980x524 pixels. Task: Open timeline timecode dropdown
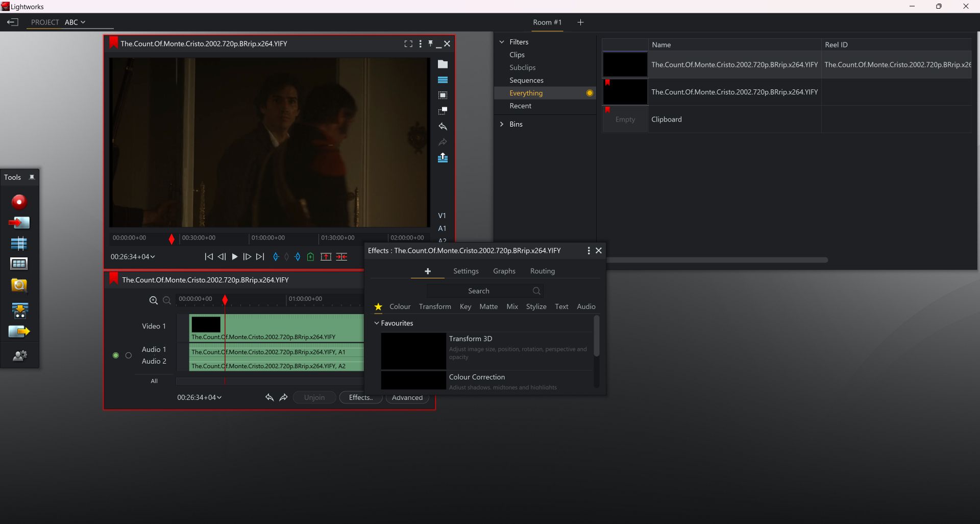point(200,397)
